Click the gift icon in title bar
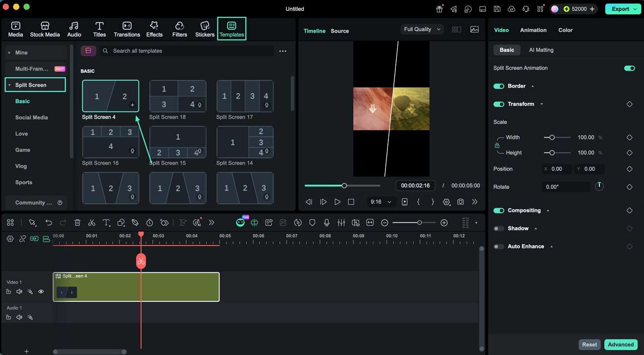Viewport: 644px width, 355px height. pyautogui.click(x=439, y=9)
